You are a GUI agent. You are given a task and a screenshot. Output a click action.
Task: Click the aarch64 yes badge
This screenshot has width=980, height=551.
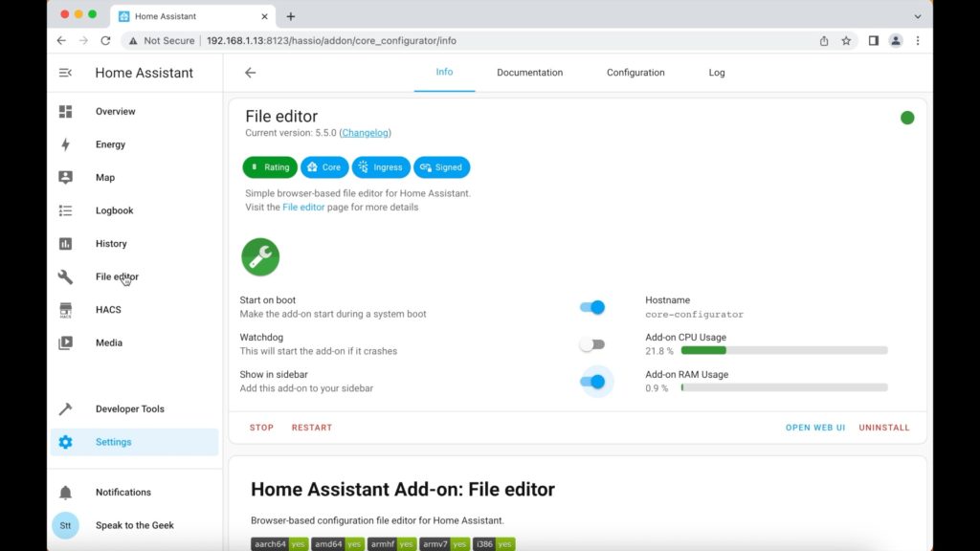coord(279,544)
